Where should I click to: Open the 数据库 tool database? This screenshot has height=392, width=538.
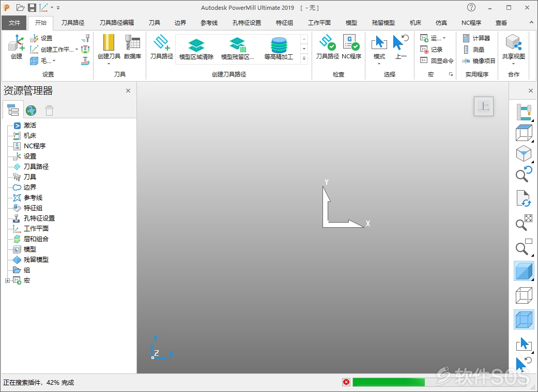point(132,46)
